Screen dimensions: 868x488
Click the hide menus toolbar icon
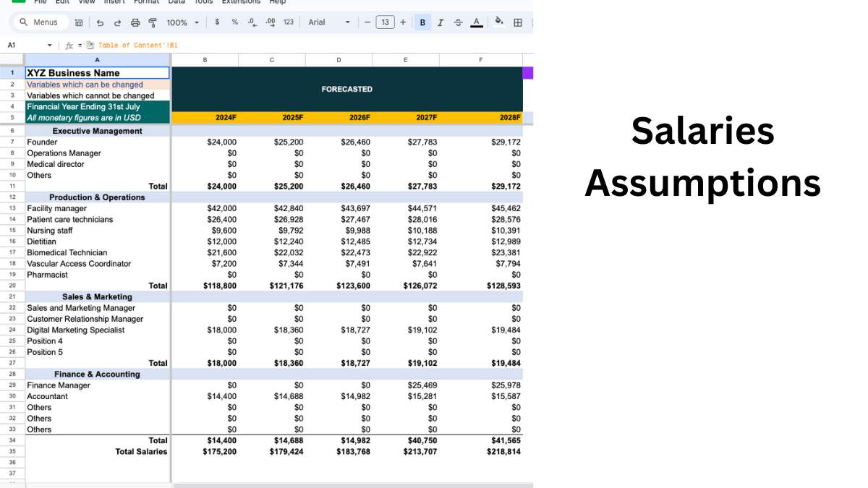(x=79, y=22)
